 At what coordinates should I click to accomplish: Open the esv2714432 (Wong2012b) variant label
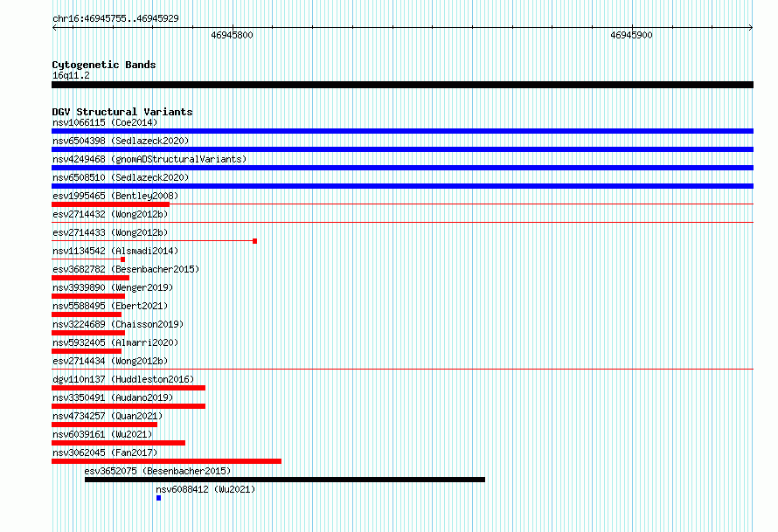pos(110,214)
